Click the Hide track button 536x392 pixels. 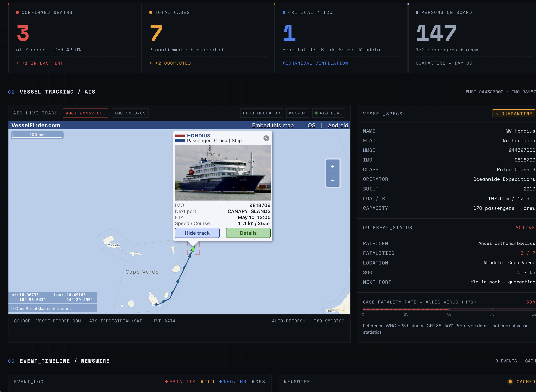tap(197, 233)
